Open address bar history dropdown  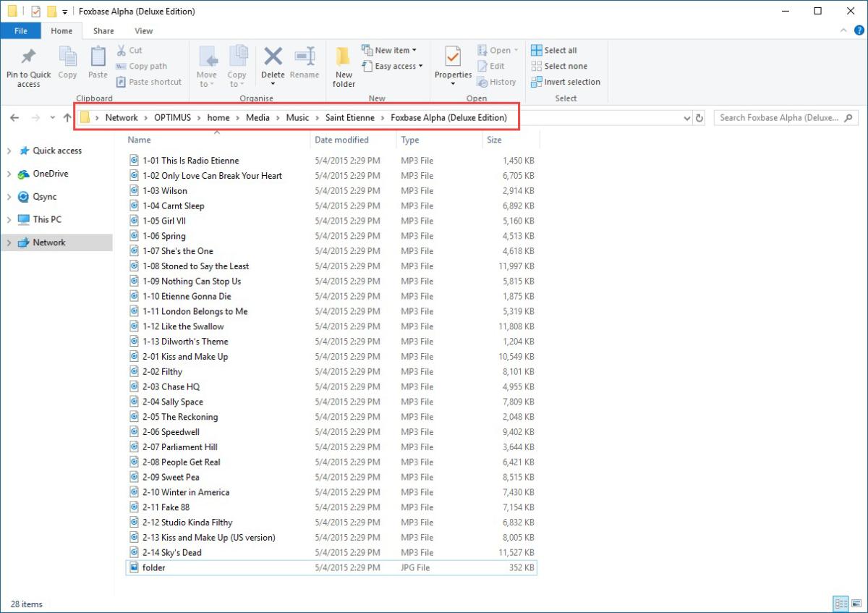686,118
